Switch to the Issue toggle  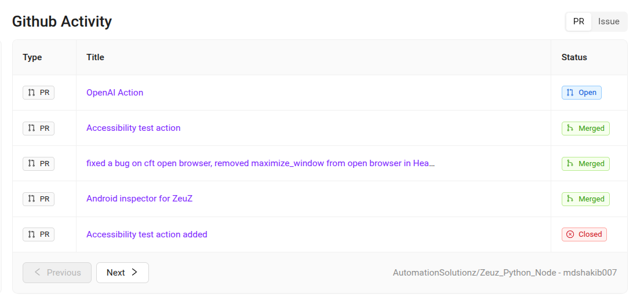point(609,22)
